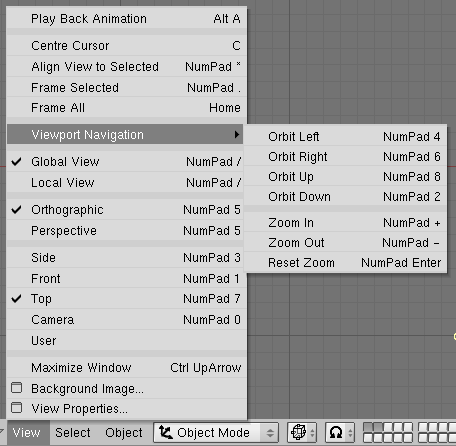Image resolution: width=456 pixels, height=446 pixels.
Task: Select the first layer button in grid
Action: point(368,427)
